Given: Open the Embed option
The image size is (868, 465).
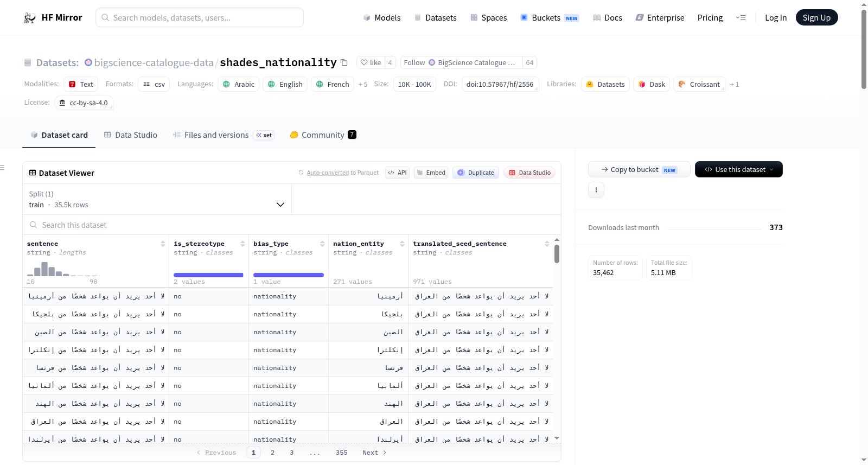Looking at the screenshot, I should point(431,173).
